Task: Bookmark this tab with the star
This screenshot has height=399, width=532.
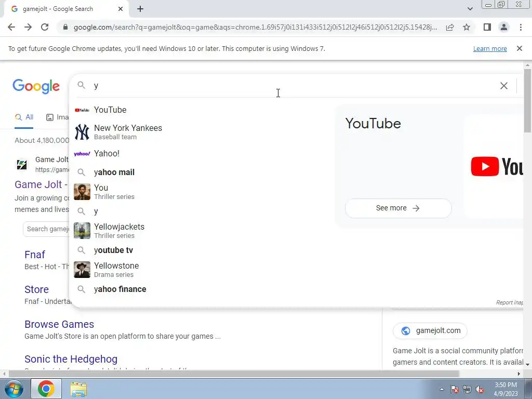Action: point(467,27)
